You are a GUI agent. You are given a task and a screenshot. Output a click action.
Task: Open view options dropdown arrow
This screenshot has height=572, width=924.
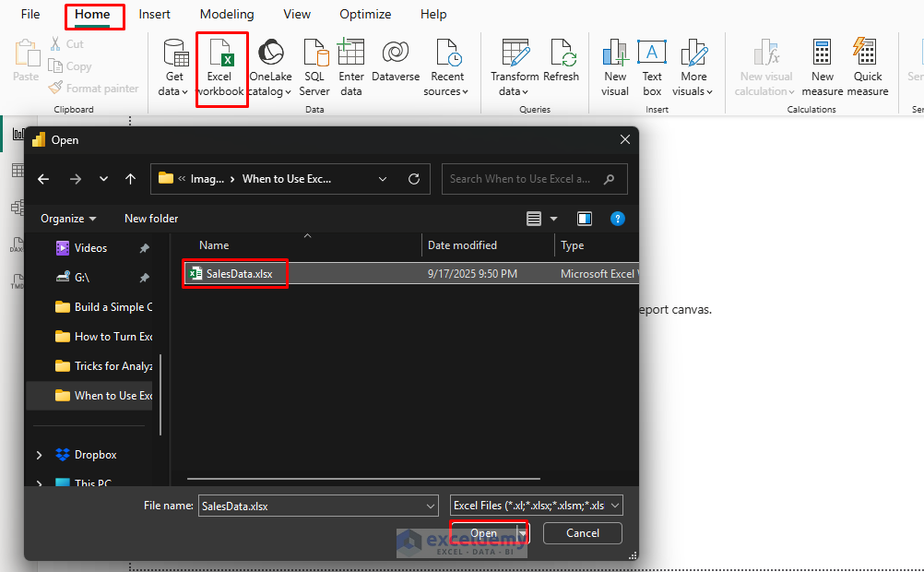click(553, 219)
